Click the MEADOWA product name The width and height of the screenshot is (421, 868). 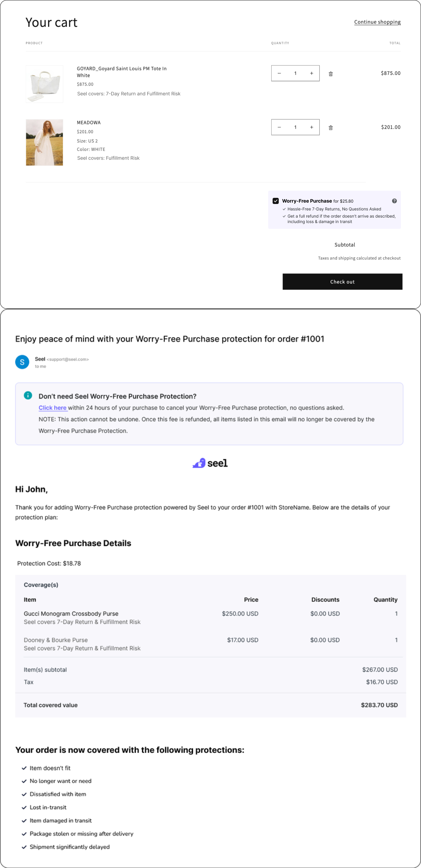pyautogui.click(x=89, y=123)
